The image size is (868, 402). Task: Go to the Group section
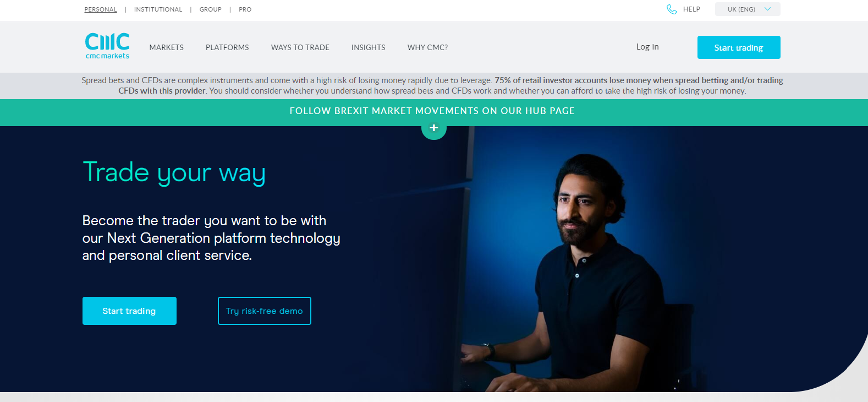click(211, 9)
